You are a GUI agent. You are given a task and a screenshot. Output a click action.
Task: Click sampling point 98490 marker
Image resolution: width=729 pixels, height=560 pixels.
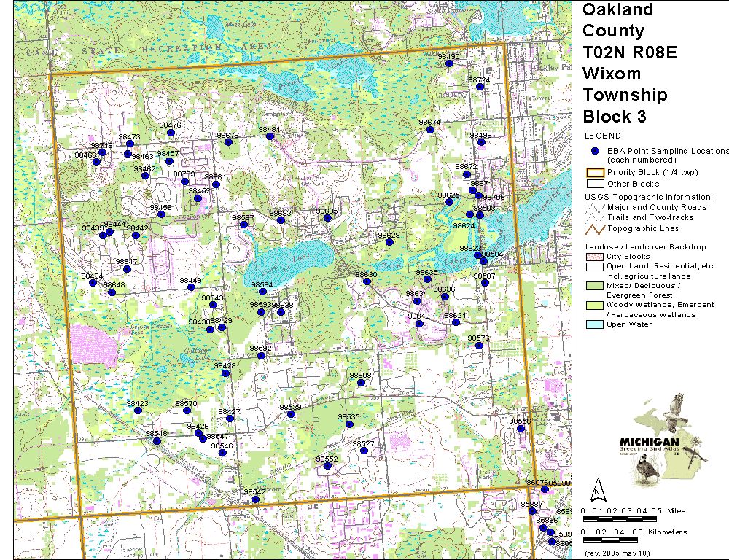tap(450, 64)
